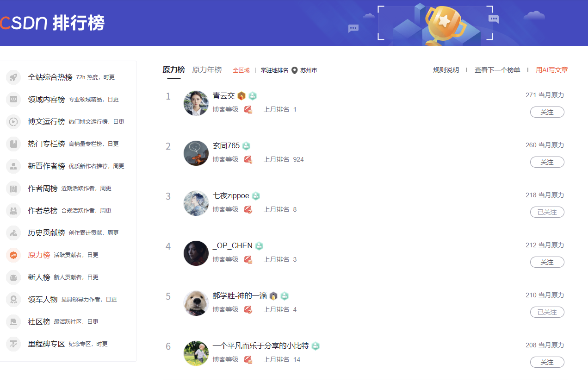This screenshot has width=588, height=383.
Task: Switch to the 原力年榜 tab
Action: (207, 70)
